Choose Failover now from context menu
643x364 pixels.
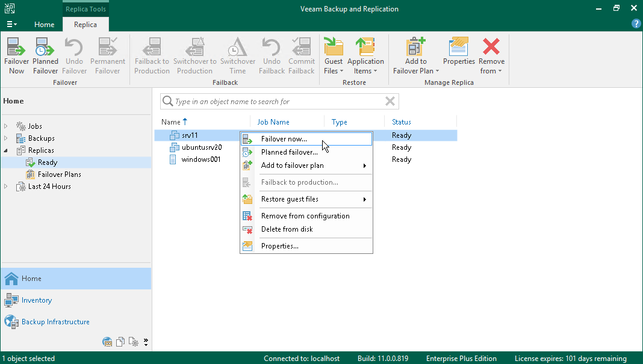point(306,139)
